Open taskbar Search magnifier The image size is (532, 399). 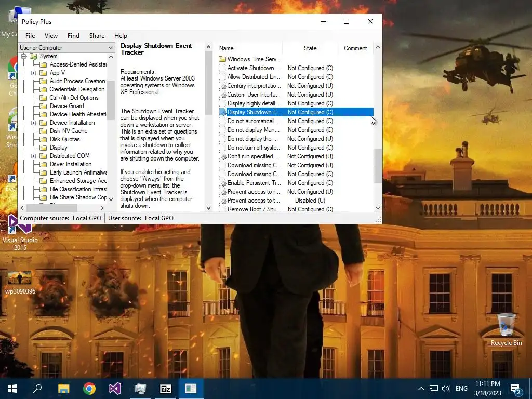pos(37,389)
